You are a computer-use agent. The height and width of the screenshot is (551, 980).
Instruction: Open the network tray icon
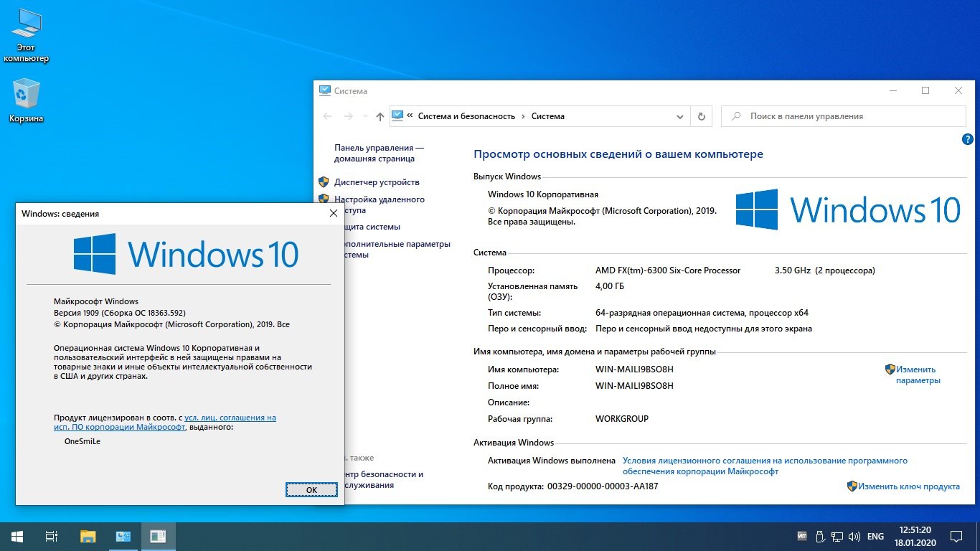click(837, 536)
